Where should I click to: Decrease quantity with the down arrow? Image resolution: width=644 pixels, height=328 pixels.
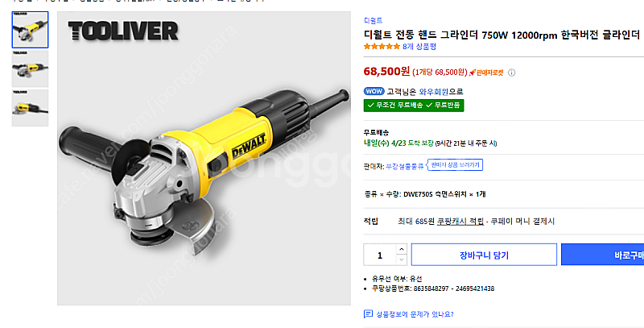pos(401,259)
